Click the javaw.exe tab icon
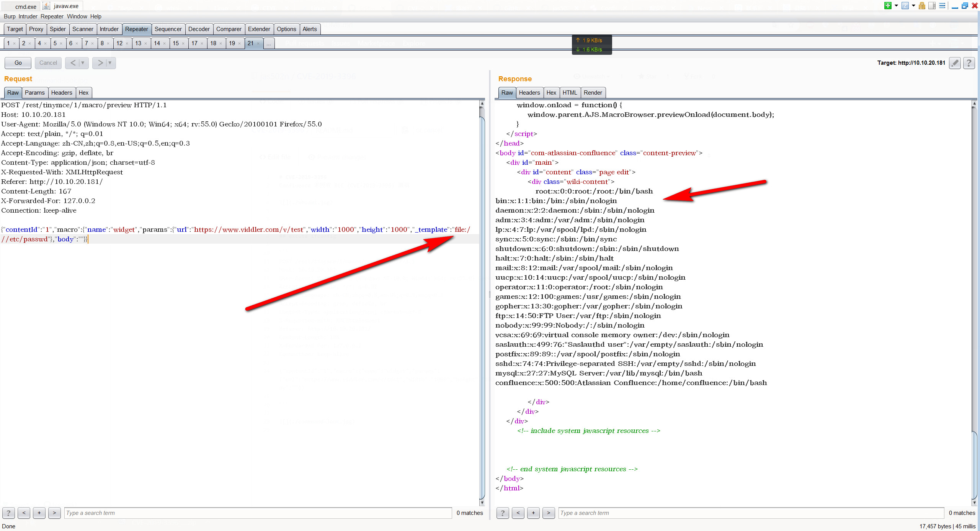The width and height of the screenshot is (980, 531). point(46,6)
